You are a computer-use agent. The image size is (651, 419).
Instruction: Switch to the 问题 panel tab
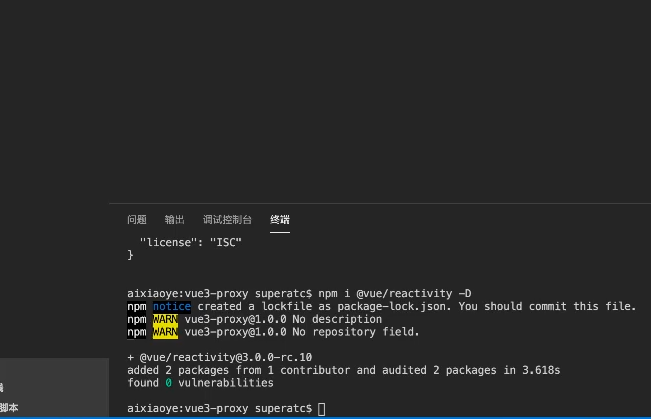pyautogui.click(x=137, y=219)
